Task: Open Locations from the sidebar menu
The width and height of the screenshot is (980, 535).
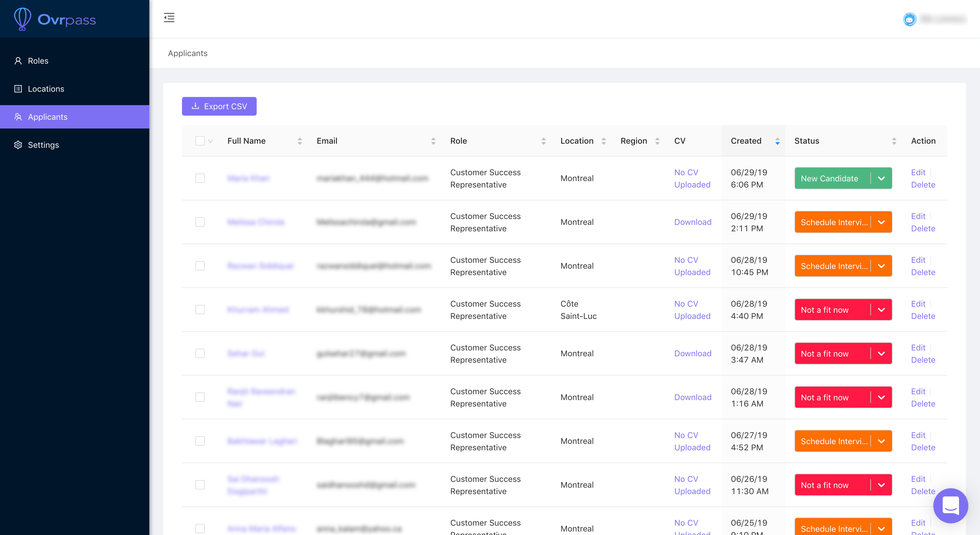Action: [46, 89]
